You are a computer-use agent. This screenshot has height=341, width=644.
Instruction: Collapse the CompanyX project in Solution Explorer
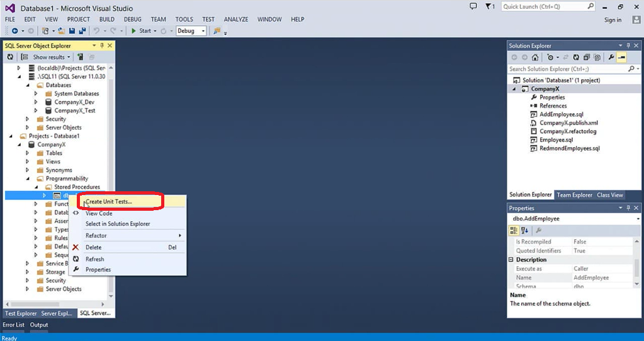pyautogui.click(x=514, y=89)
